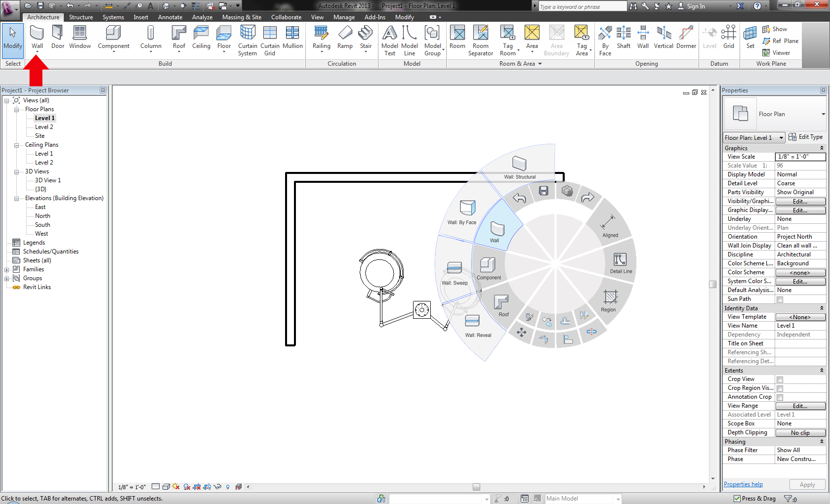Click the Color Scheme <none> value
Image resolution: width=830 pixels, height=504 pixels.
point(800,272)
